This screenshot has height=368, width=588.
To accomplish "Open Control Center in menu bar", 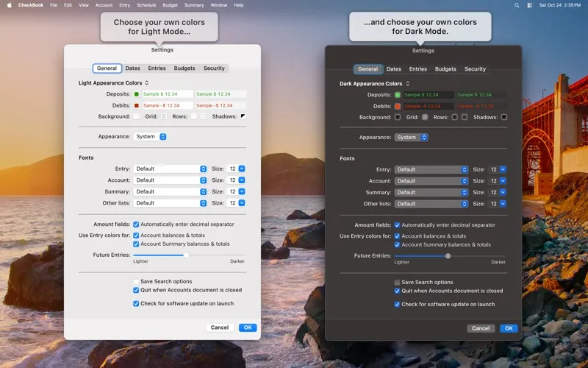I will pyautogui.click(x=529, y=5).
